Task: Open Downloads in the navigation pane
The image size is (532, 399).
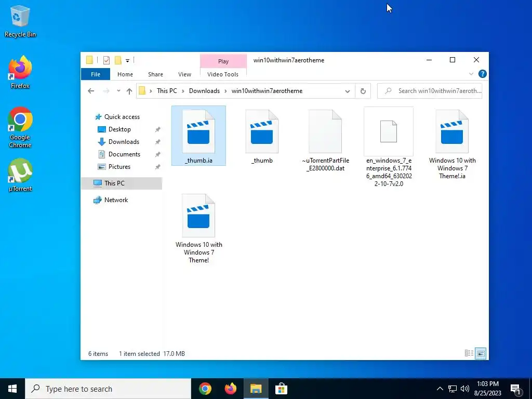Action: [124, 142]
